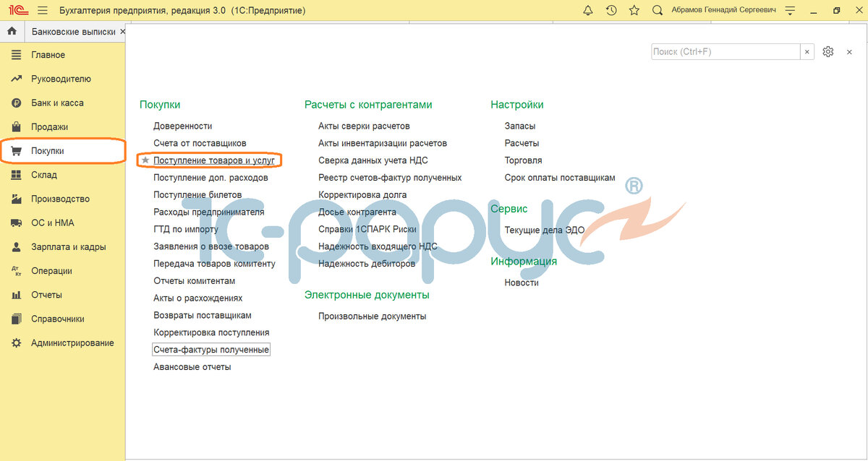Open Поступление товаров и услуг
868x461 pixels.
pos(214,160)
